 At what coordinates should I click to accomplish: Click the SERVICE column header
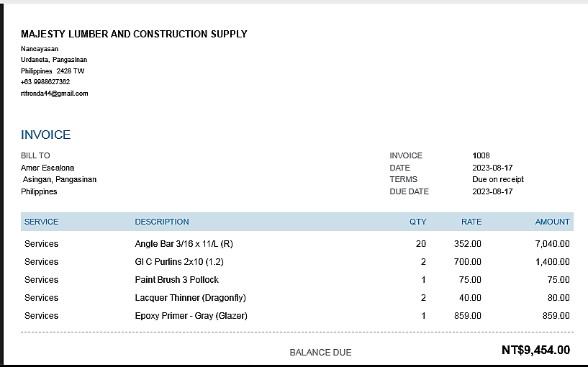coord(42,222)
